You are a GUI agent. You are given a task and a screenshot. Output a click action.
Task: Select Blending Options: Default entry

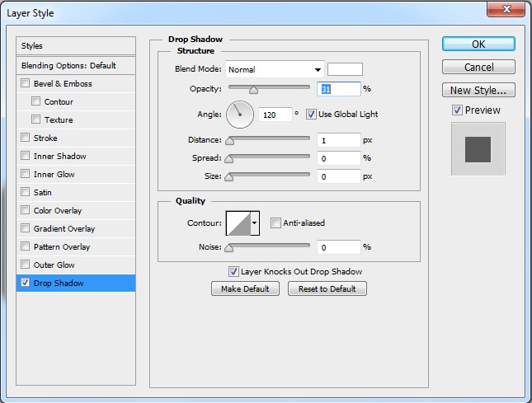click(76, 65)
